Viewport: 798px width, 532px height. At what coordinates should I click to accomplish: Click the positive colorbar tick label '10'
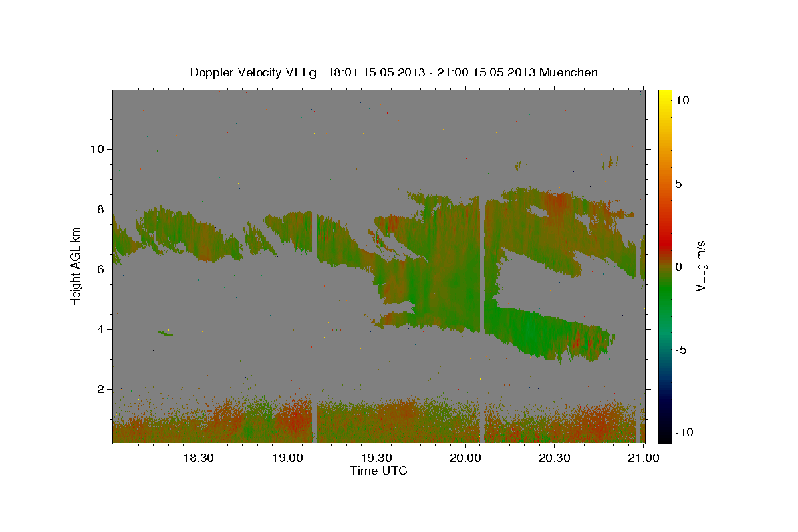coord(682,100)
